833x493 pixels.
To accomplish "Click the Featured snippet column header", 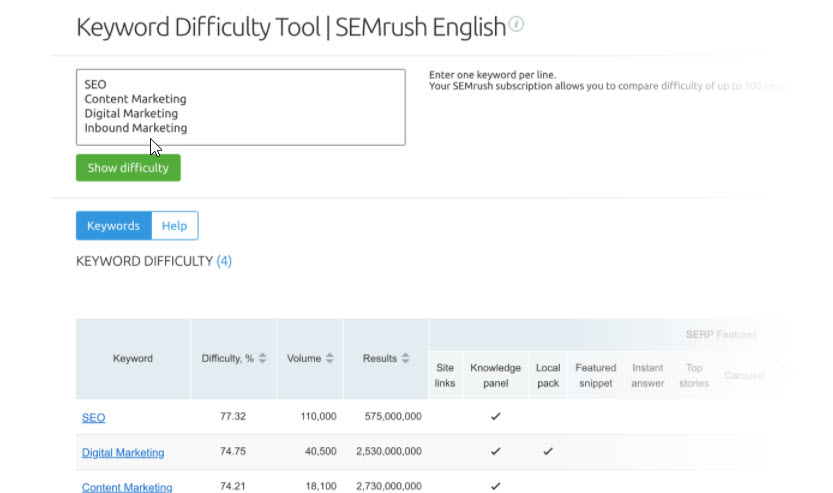I will pos(596,375).
